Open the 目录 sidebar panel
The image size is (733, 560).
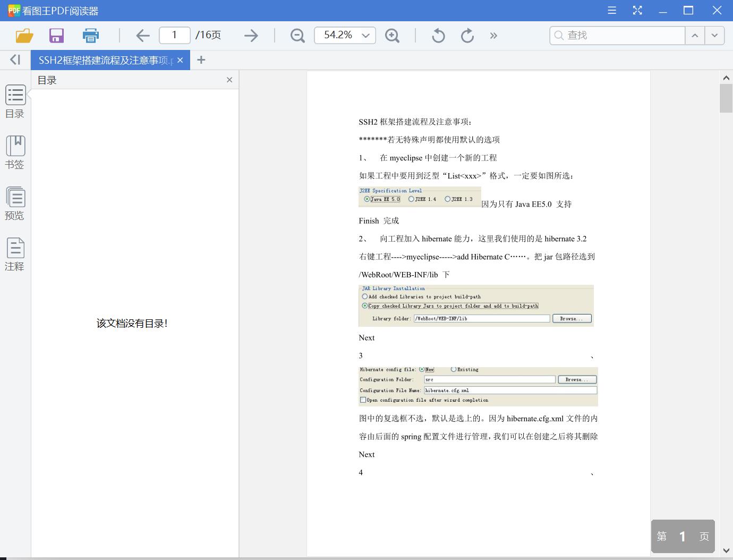coord(15,102)
